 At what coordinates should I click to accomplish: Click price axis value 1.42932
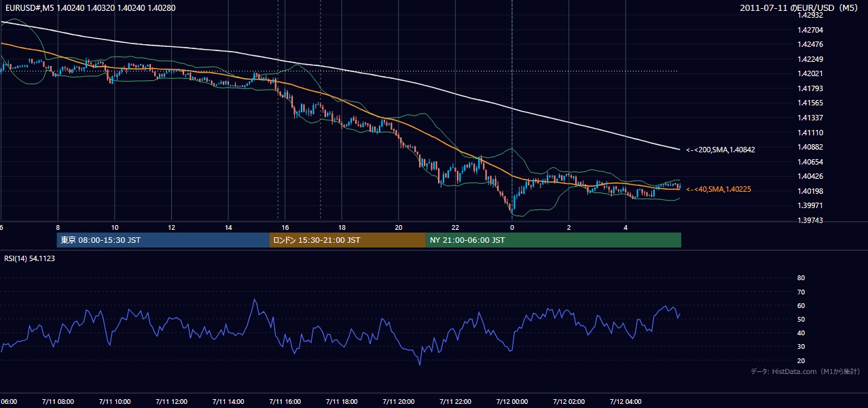(x=810, y=15)
